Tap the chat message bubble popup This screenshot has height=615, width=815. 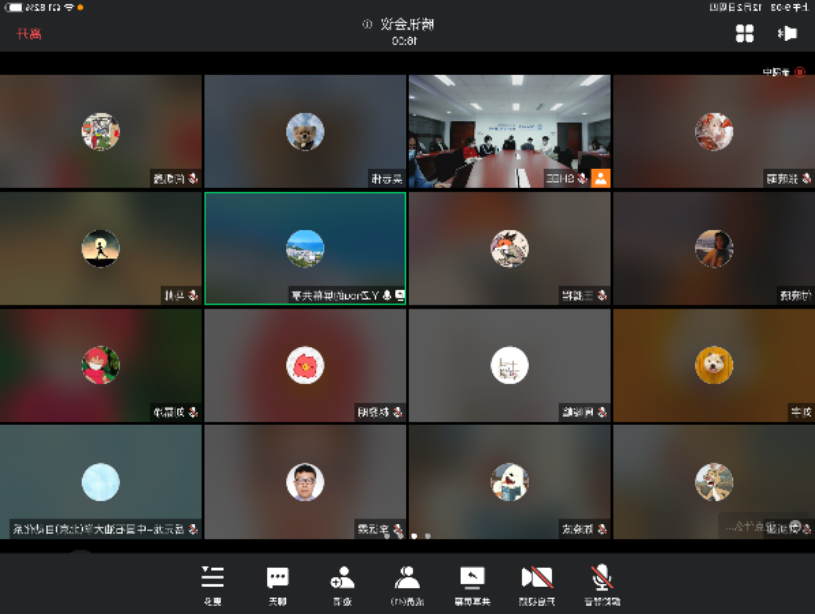pyautogui.click(x=762, y=526)
